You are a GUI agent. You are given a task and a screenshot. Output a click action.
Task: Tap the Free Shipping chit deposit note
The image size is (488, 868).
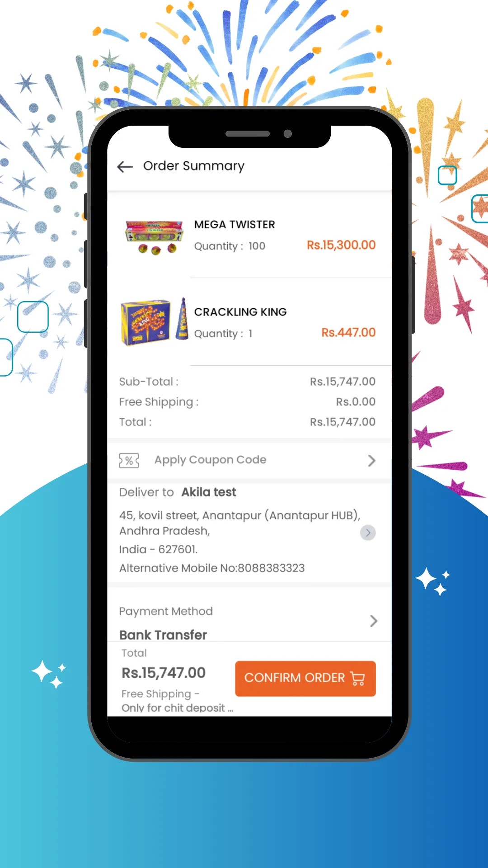coord(177,701)
